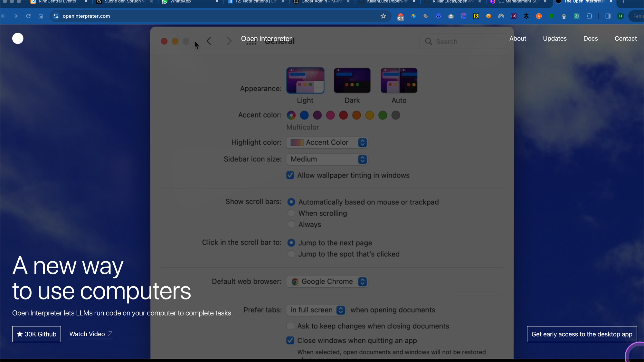Image resolution: width=644 pixels, height=362 pixels.
Task: Open the Docs link
Action: coord(591,38)
